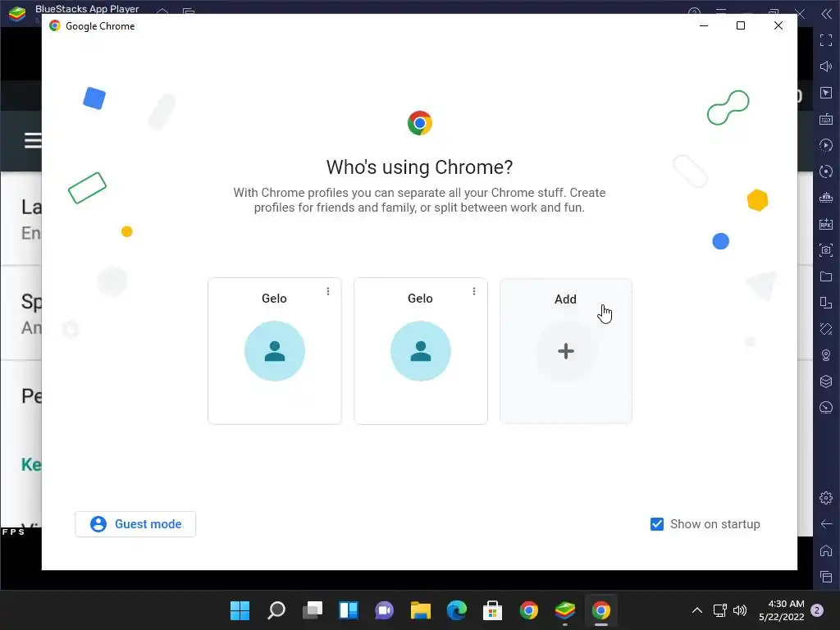Toggle the BlueStacks eco mode icon
This screenshot has height=630, width=840.
coord(826,408)
